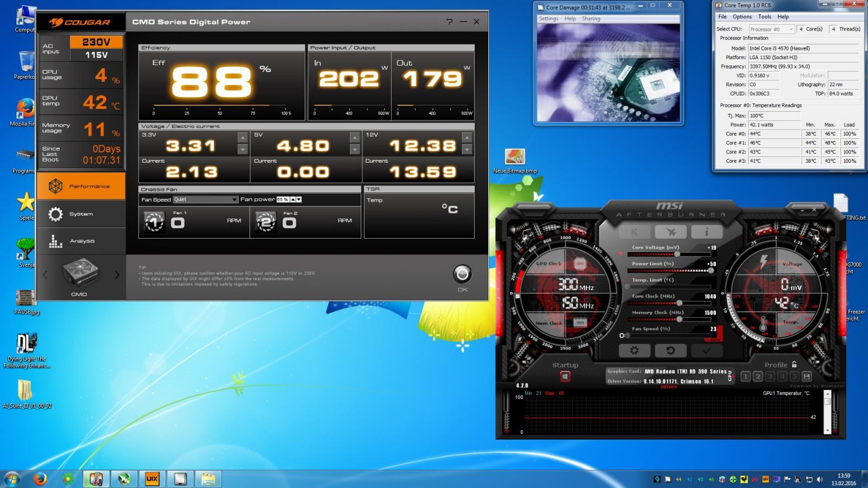Click the round OK button in Cougar
The height and width of the screenshot is (488, 868).
click(x=462, y=274)
